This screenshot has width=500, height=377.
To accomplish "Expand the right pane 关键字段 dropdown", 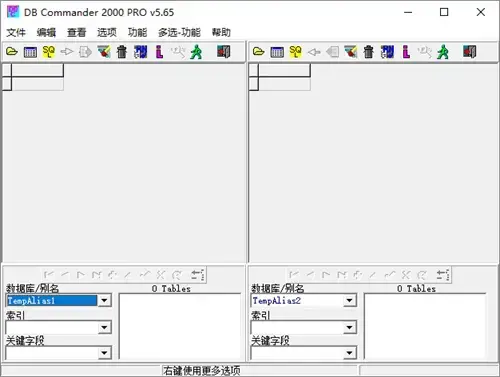I will [349, 353].
